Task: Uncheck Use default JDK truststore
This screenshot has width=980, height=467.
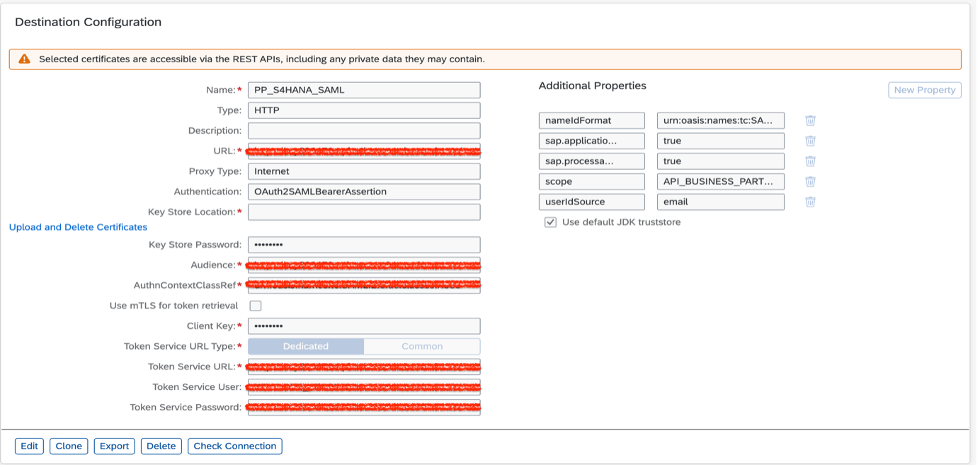Action: pos(550,221)
